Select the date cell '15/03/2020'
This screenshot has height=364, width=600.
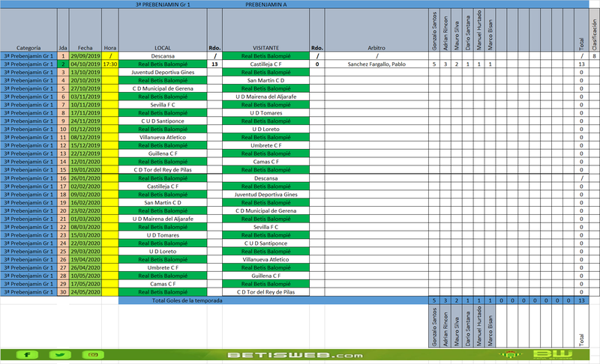pos(85,235)
